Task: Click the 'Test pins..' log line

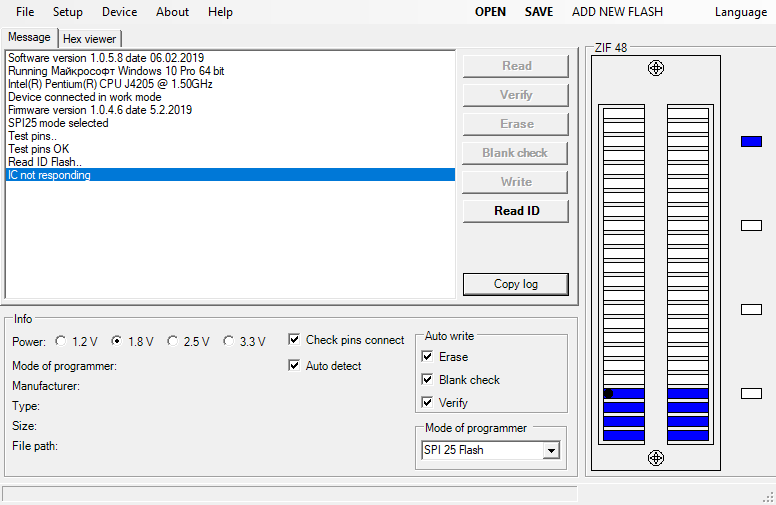Action: pos(230,136)
